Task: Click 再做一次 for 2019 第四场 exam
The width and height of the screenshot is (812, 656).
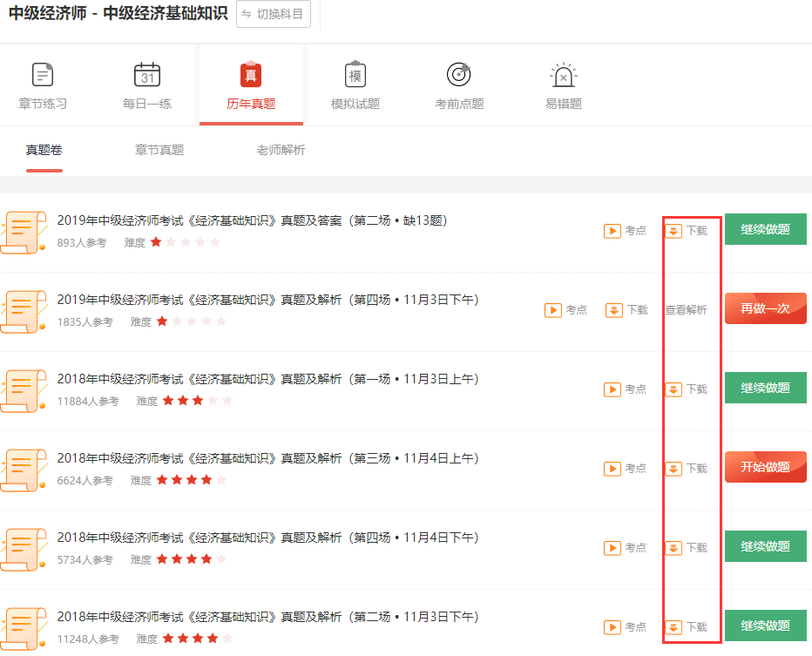Action: pos(765,308)
